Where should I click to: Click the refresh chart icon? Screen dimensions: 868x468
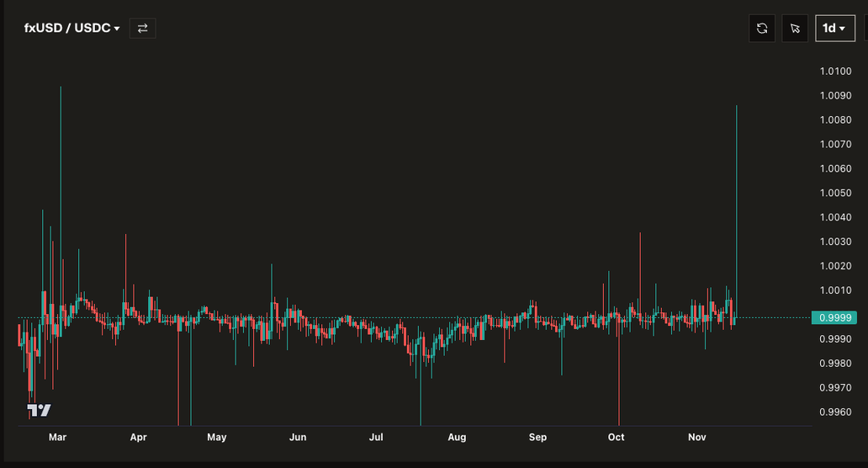click(x=762, y=29)
